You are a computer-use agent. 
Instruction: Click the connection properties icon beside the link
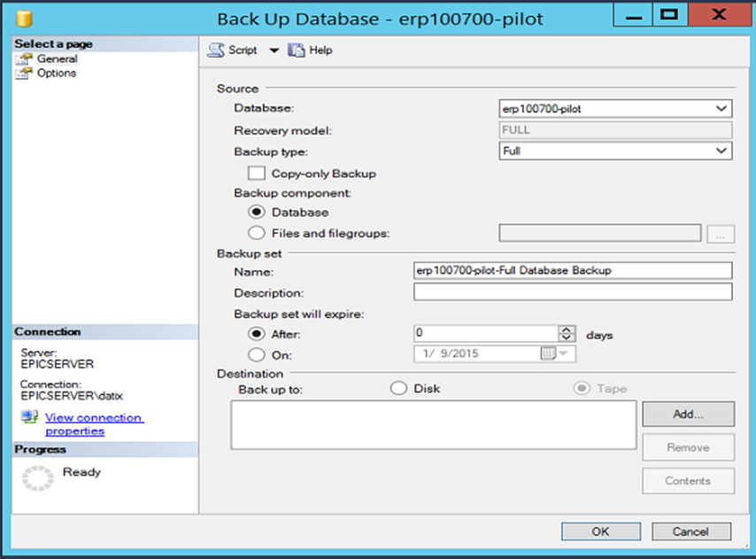point(27,417)
